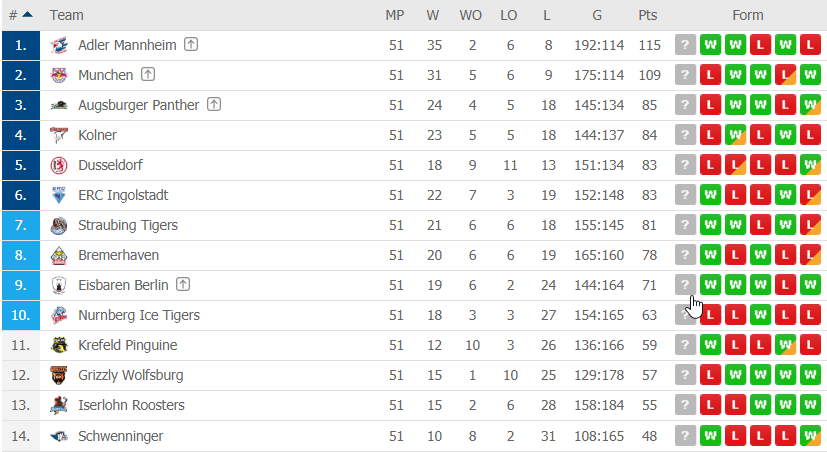The width and height of the screenshot is (827, 452).
Task: Click Adler Mannheim's upcoming match question mark
Action: [685, 45]
